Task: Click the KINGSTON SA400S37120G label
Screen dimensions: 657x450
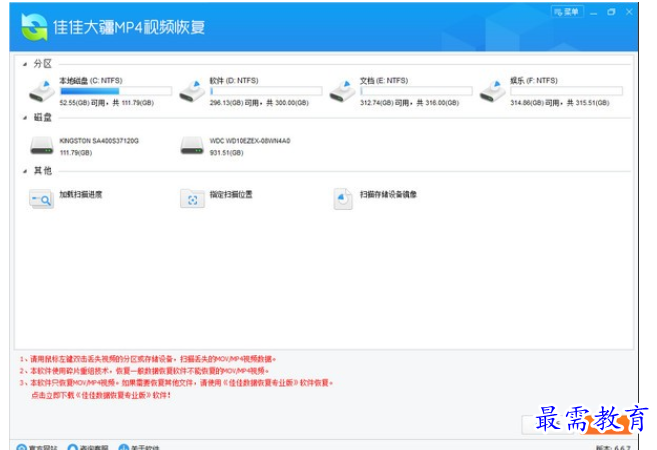Action: point(99,141)
